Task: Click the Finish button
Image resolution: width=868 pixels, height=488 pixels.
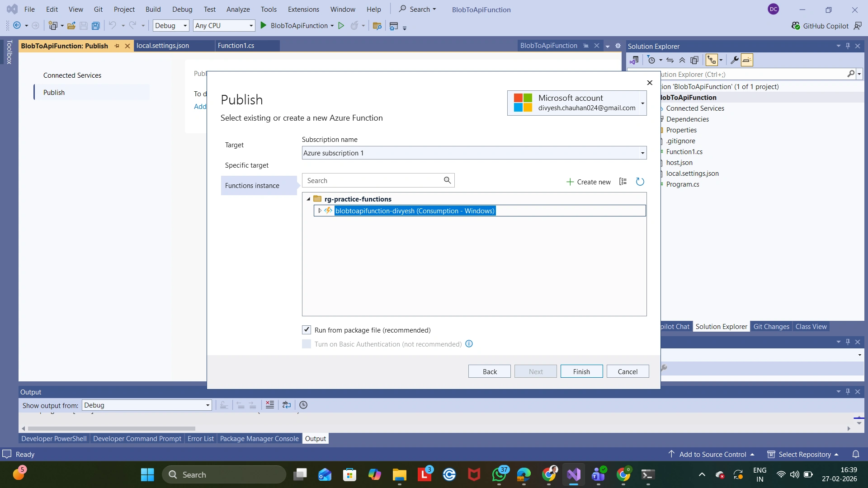Action: 581,371
